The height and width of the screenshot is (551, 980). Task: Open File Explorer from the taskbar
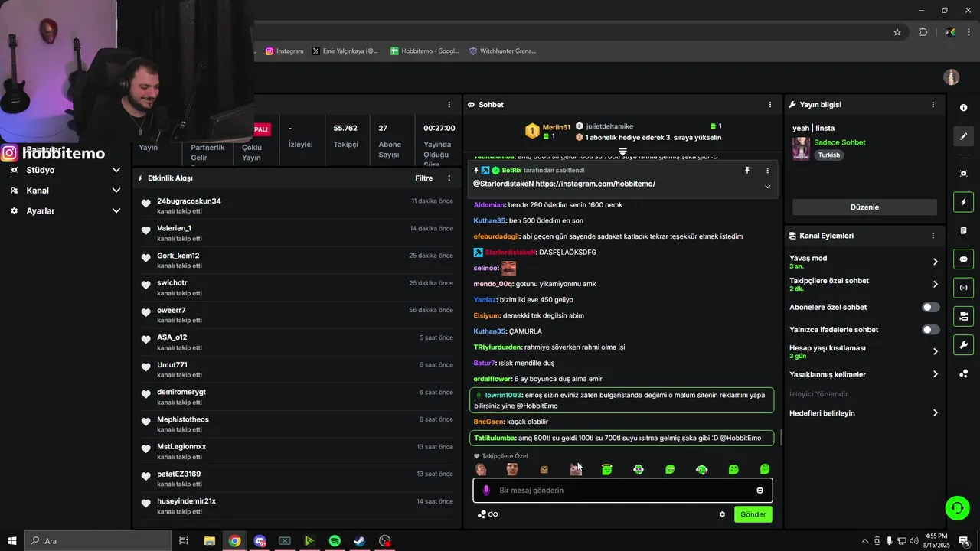click(209, 541)
